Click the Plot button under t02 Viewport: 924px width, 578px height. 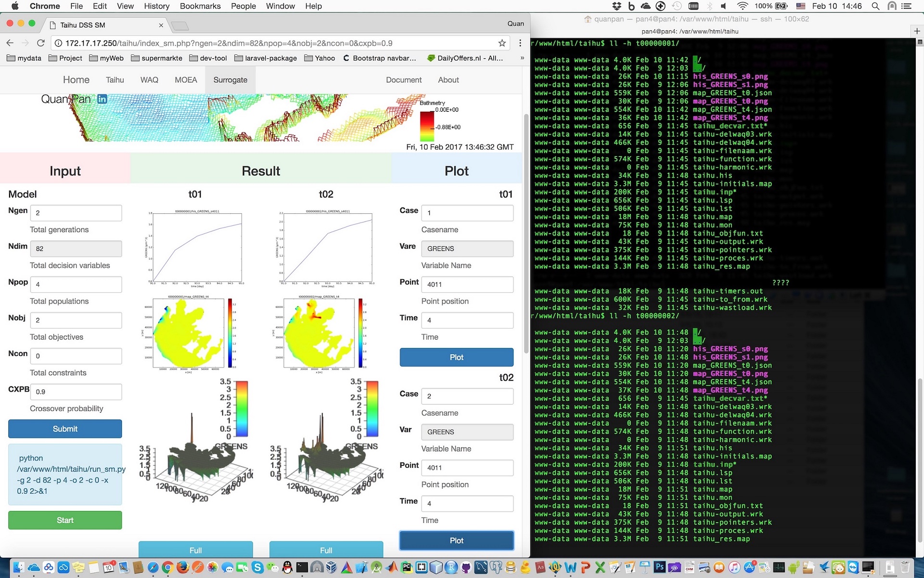456,540
